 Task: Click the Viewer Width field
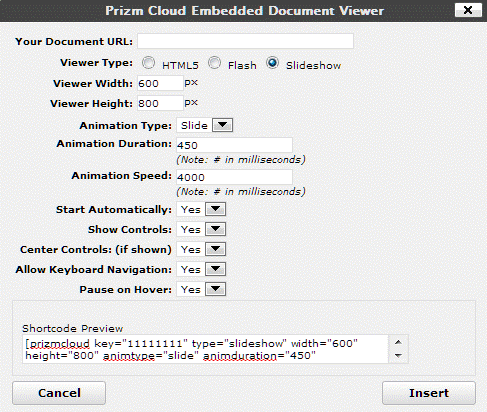160,83
